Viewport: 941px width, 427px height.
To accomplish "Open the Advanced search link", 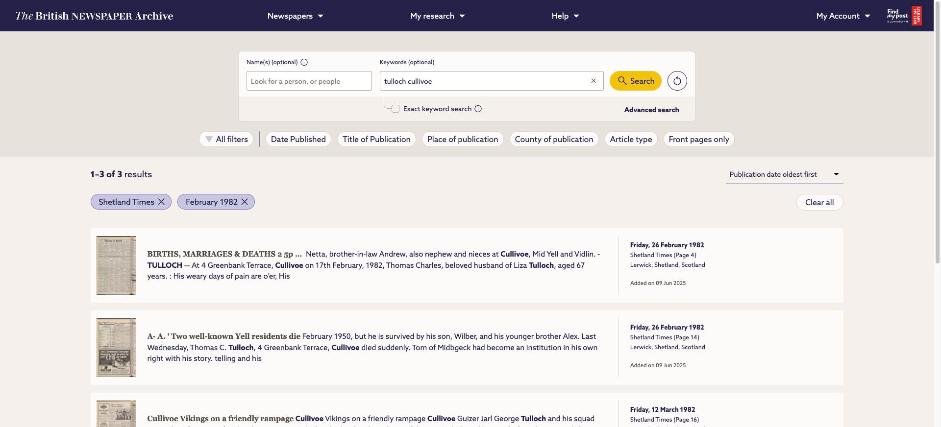I will coord(652,110).
